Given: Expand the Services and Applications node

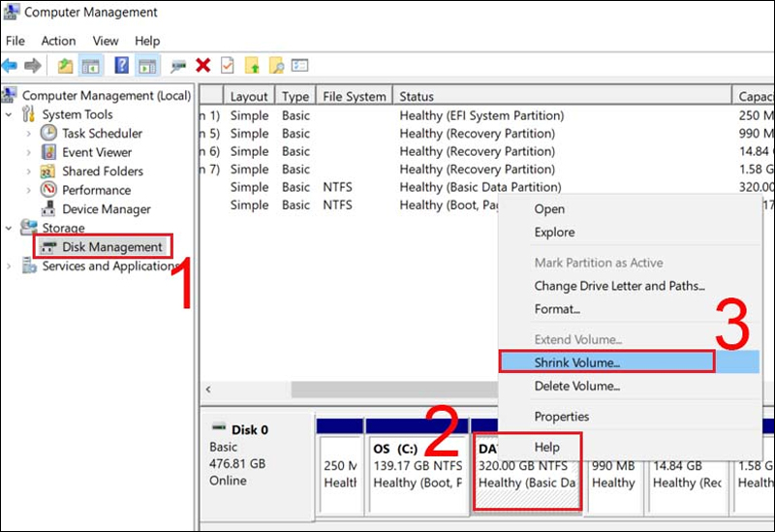Looking at the screenshot, I should click(10, 266).
